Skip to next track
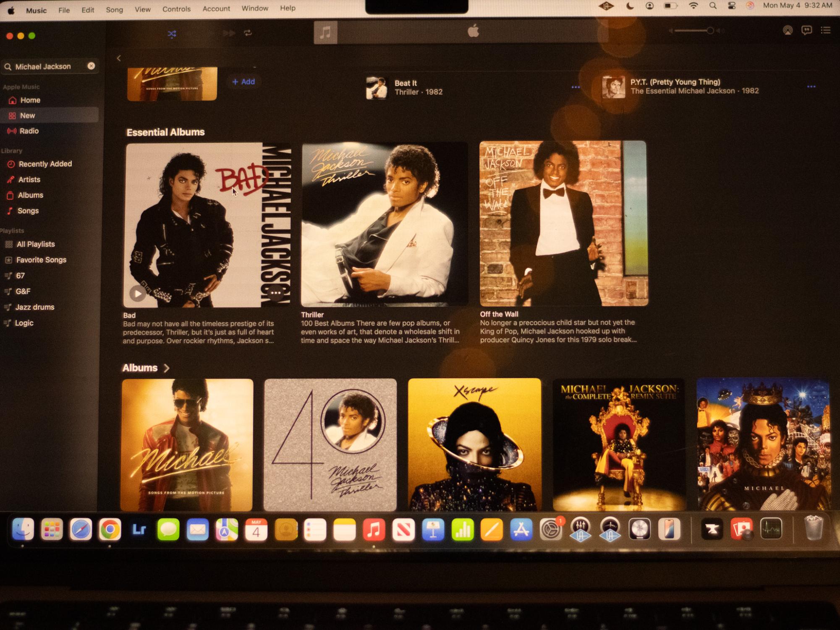 pos(229,33)
